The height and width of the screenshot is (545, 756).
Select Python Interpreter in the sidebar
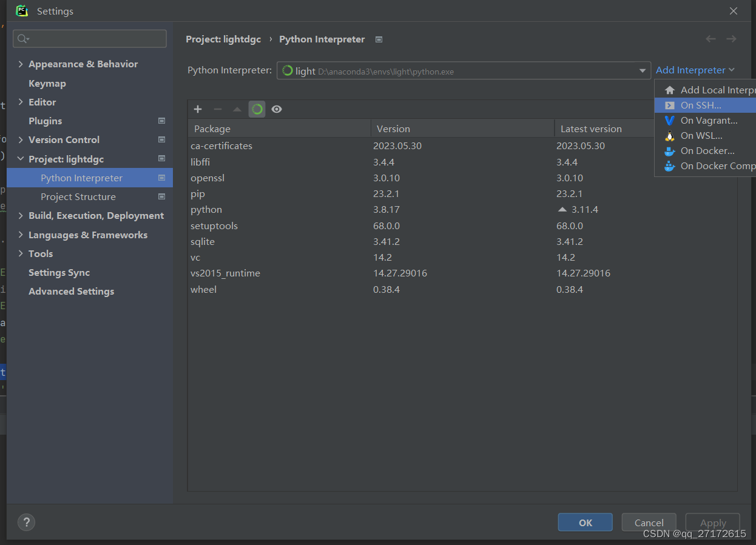coord(90,178)
